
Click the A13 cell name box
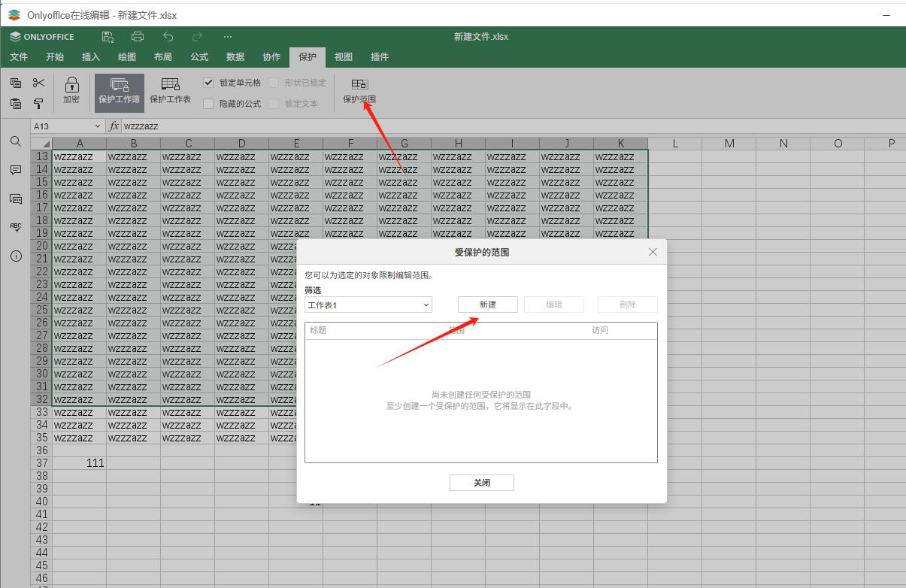[62, 126]
